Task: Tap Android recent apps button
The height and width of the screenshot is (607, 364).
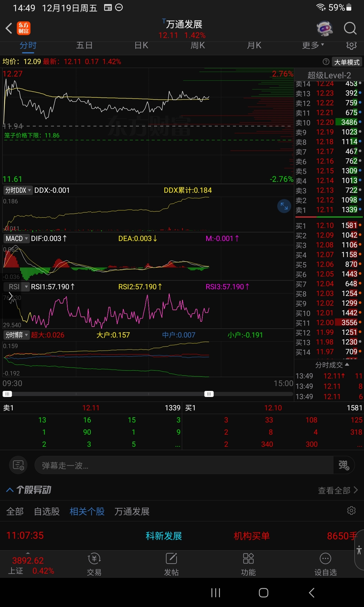Action: click(216, 593)
